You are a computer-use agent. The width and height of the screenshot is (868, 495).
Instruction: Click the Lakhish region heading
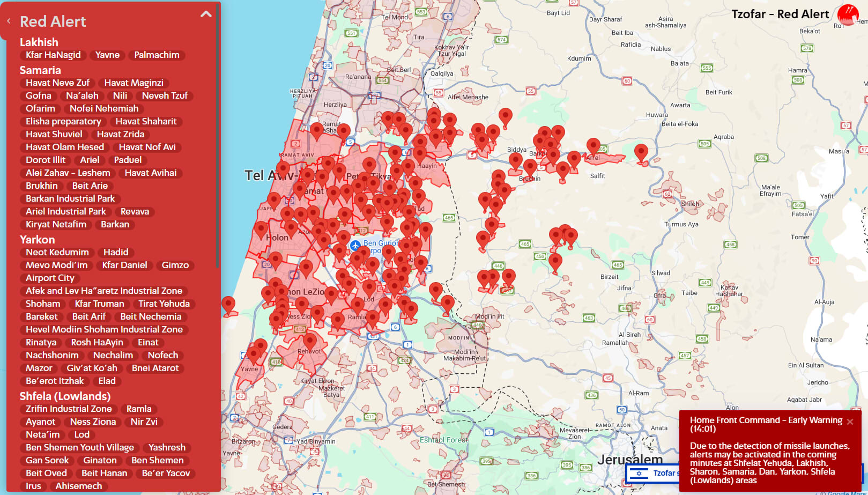pyautogui.click(x=39, y=42)
